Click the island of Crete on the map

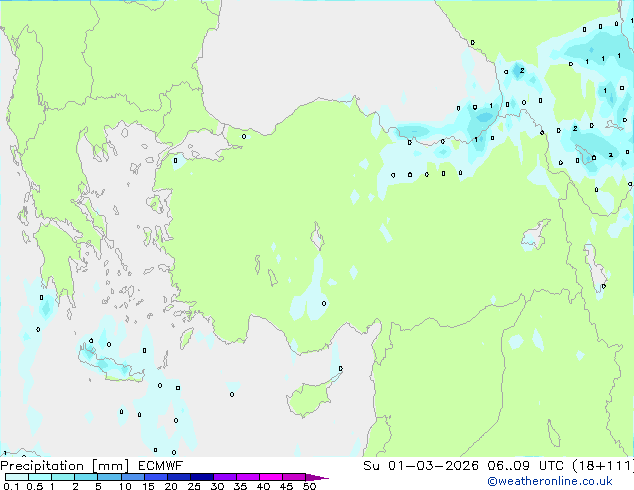(111, 366)
